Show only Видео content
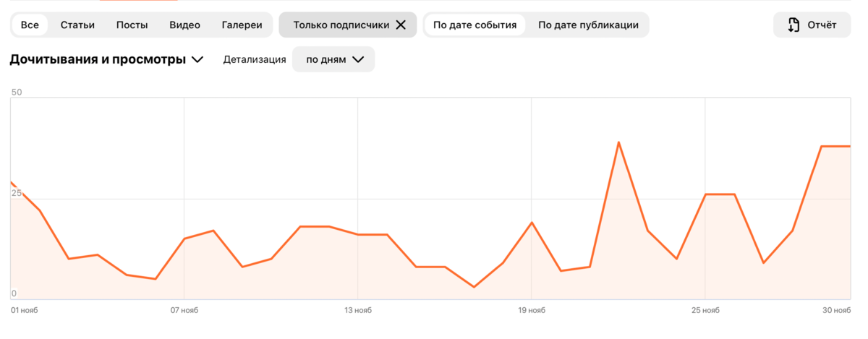The image size is (868, 339). [184, 25]
